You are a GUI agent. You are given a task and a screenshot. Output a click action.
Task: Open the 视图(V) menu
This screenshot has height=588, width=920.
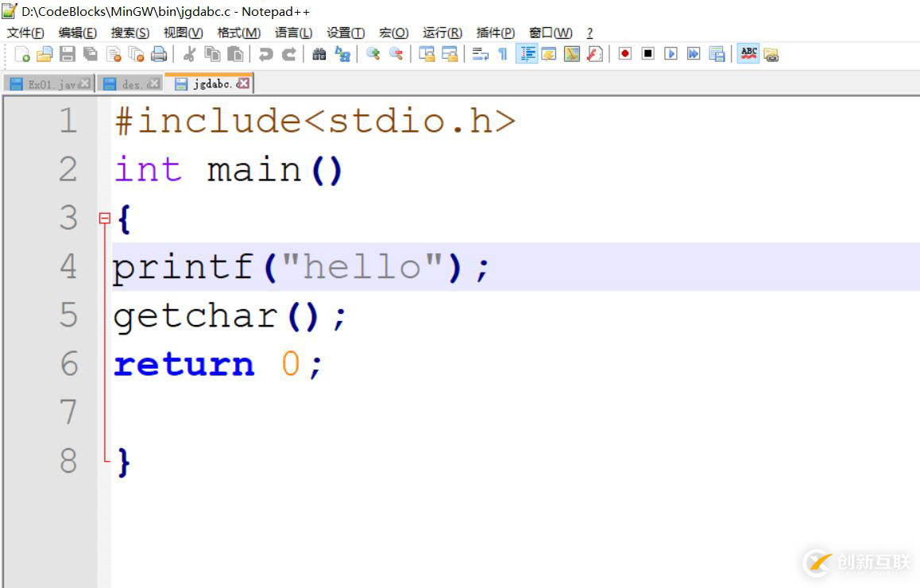point(183,33)
